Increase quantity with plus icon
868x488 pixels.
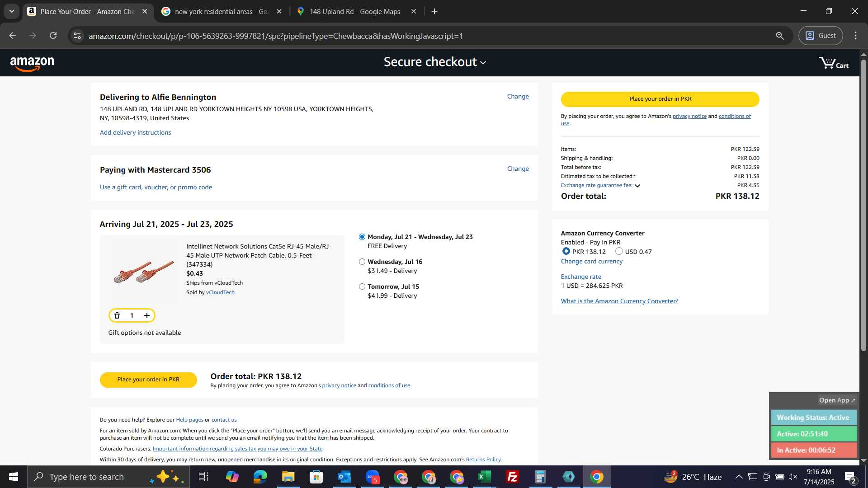147,315
